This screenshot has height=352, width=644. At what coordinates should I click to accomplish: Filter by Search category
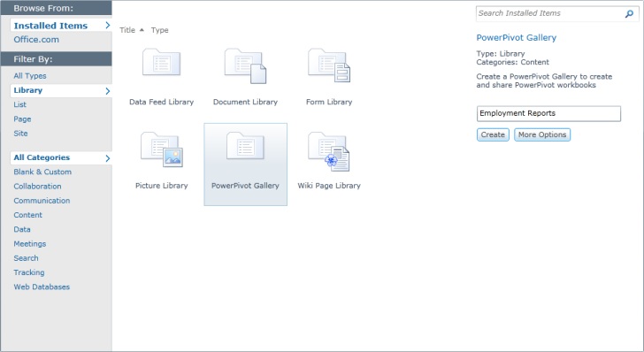tap(26, 258)
